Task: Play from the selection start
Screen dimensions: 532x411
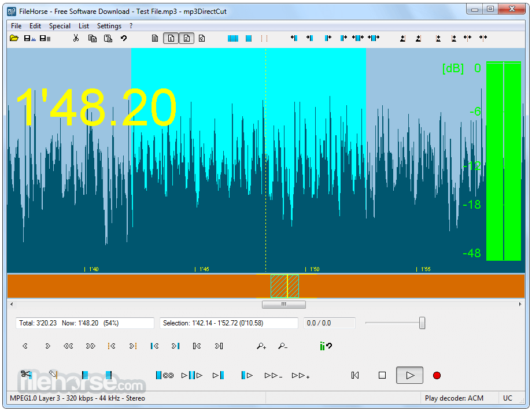Action: pyautogui.click(x=247, y=375)
